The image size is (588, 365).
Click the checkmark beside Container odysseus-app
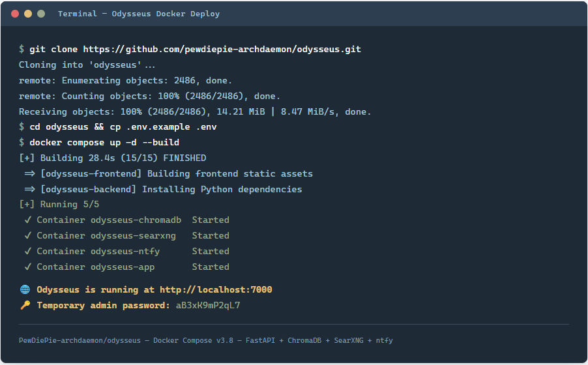(x=28, y=267)
